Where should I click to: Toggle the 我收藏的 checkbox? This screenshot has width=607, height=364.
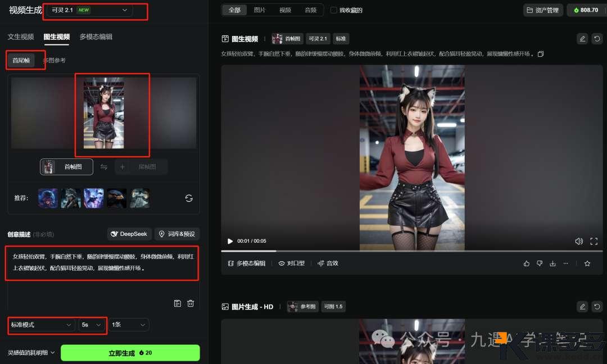pos(334,10)
